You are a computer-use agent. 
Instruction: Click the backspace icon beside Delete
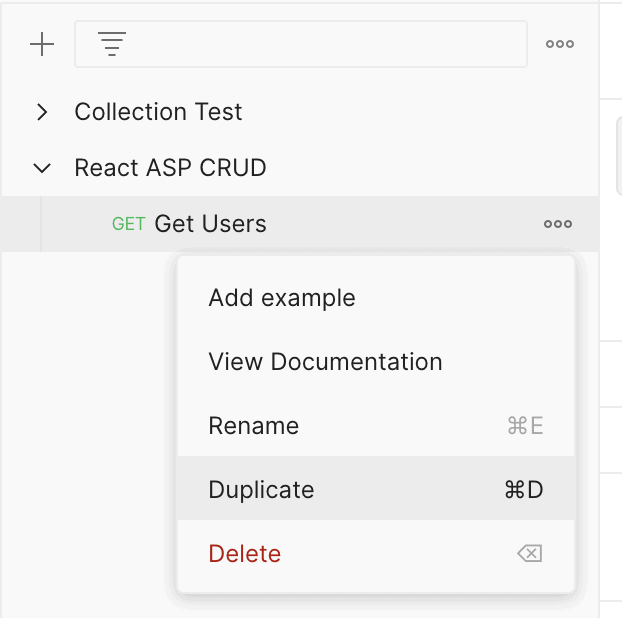[x=530, y=553]
